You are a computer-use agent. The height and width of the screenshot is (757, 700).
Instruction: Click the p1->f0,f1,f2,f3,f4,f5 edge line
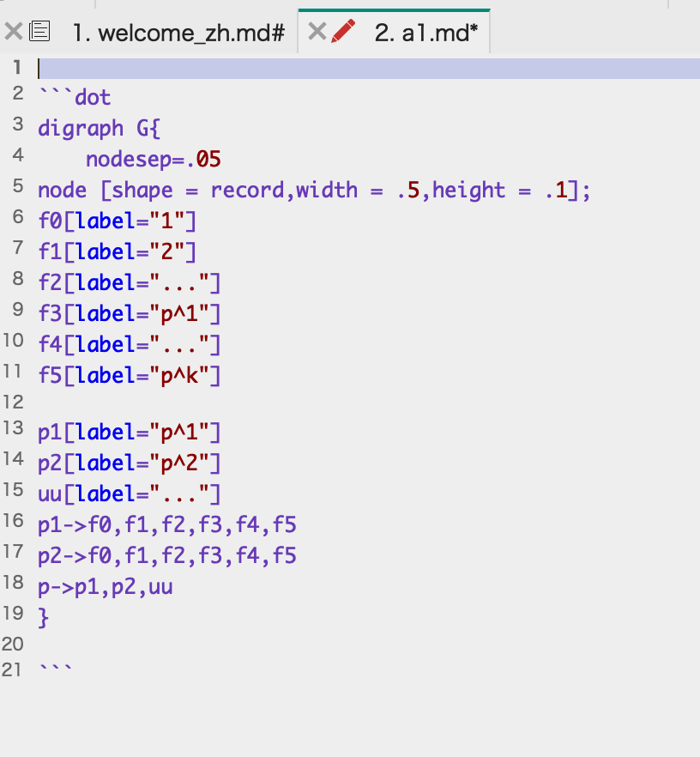coord(167,524)
